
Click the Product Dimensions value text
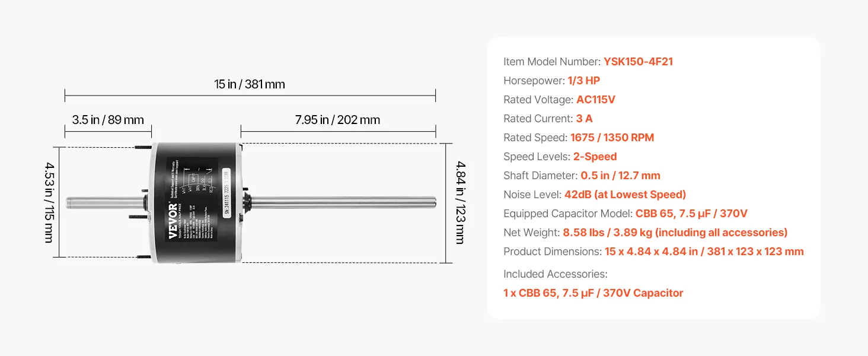pyautogui.click(x=704, y=252)
